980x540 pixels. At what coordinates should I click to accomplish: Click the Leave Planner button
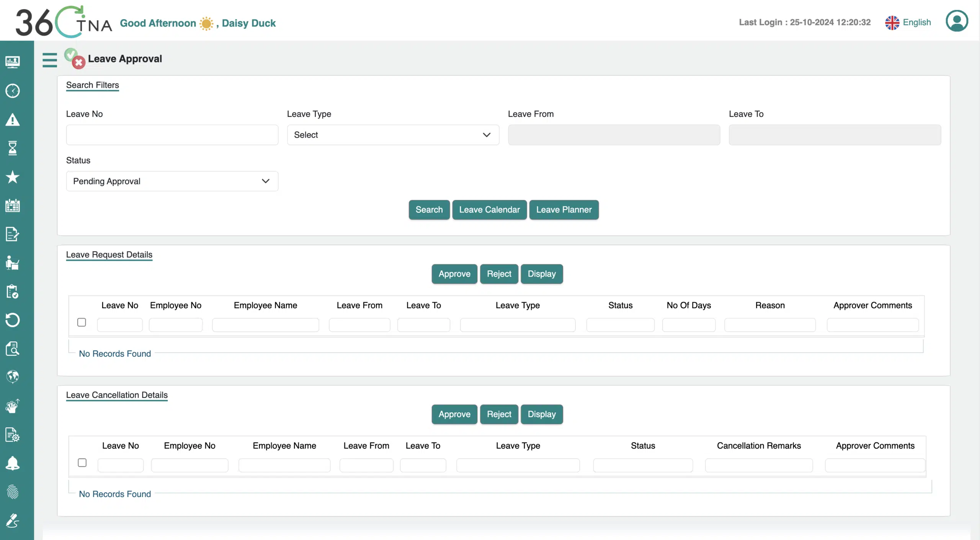point(563,210)
